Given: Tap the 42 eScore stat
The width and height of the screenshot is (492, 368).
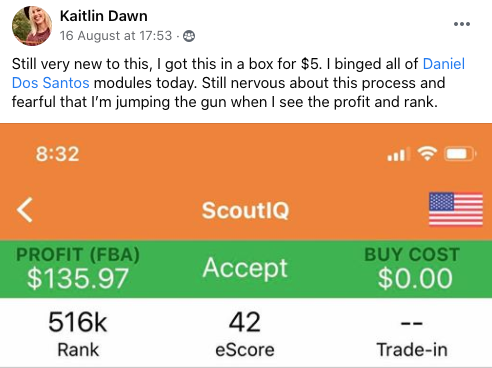Looking at the screenshot, I should click(245, 333).
